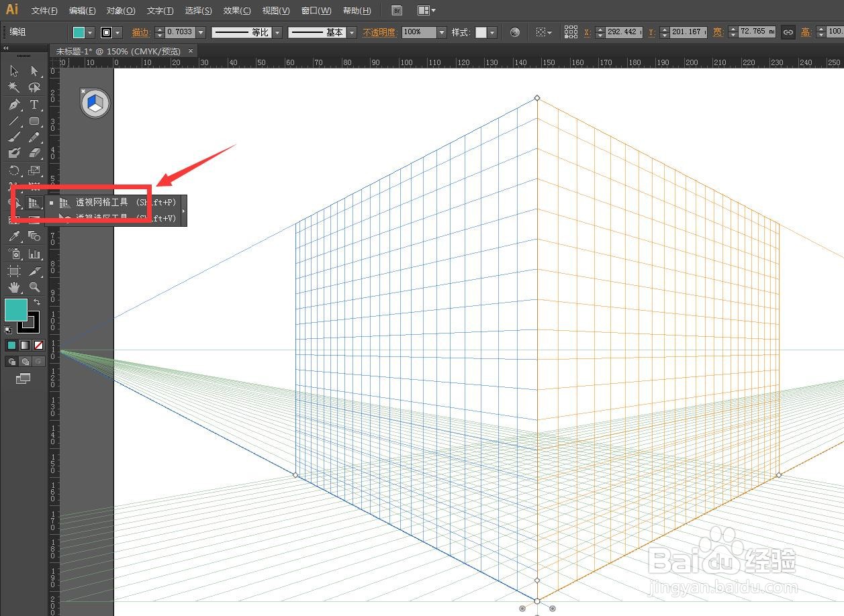Select the Zoom magnifier tool
The width and height of the screenshot is (844, 616).
pos(34,287)
